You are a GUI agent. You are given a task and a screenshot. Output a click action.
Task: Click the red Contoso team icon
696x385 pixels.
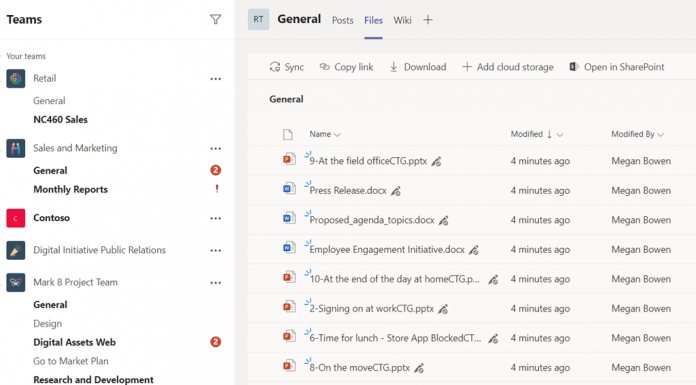click(16, 218)
